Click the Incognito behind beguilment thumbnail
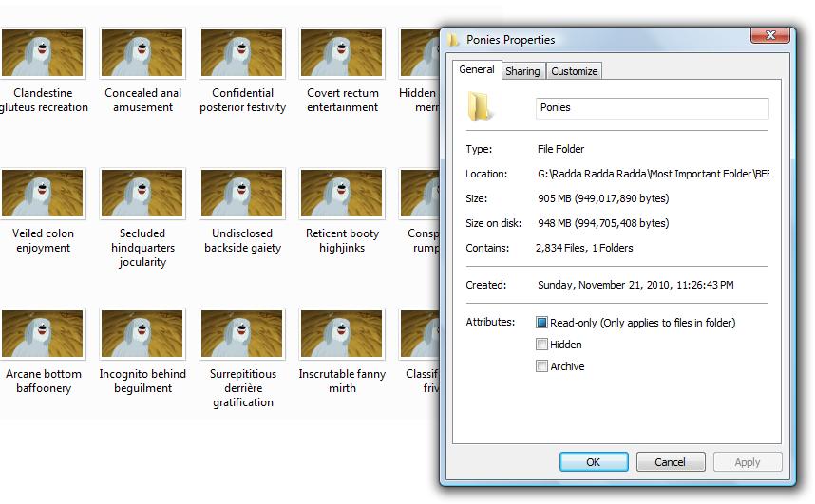 click(142, 333)
